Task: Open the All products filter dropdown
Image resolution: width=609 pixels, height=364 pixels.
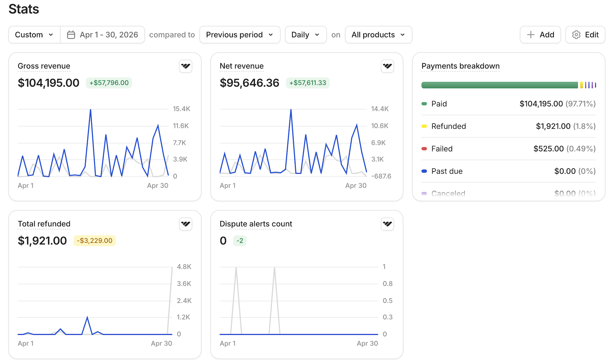Action: (378, 35)
